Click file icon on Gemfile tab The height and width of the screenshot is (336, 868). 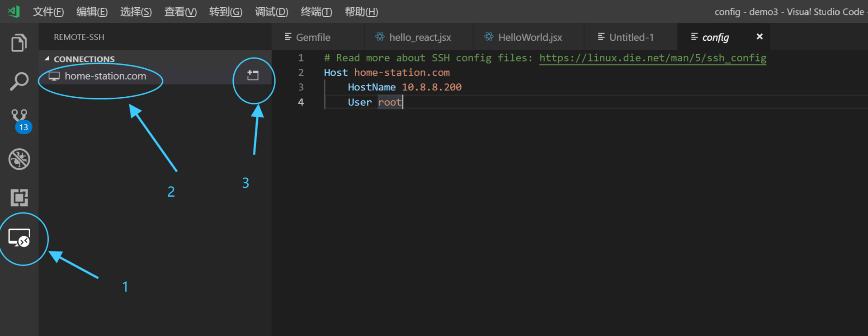point(288,37)
